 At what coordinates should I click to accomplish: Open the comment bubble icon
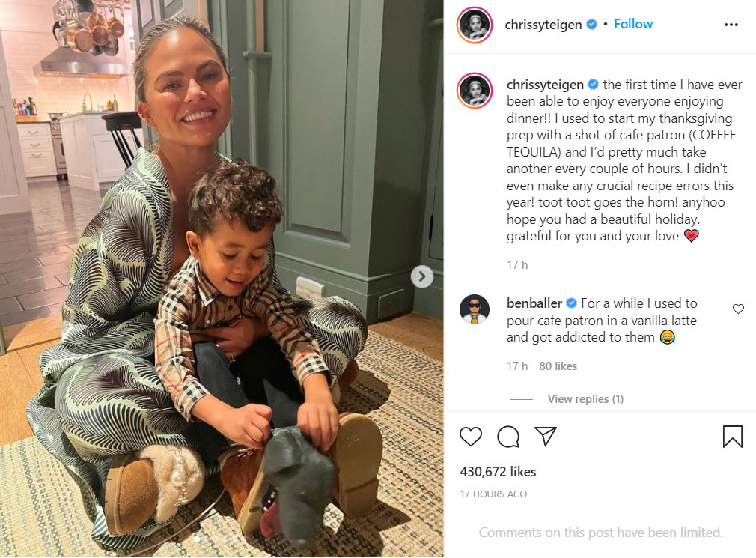point(508,437)
